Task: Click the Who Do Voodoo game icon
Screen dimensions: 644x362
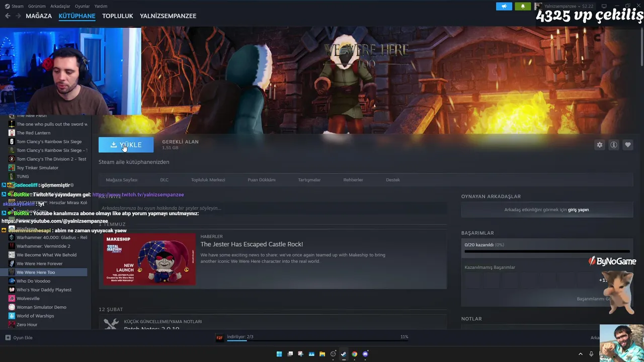Action: point(12,281)
